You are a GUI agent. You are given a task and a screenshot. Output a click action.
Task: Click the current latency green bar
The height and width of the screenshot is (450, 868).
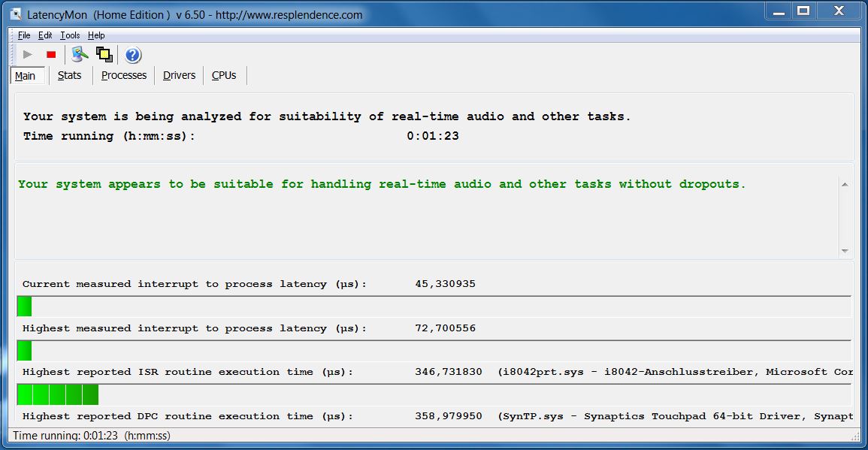tap(24, 306)
